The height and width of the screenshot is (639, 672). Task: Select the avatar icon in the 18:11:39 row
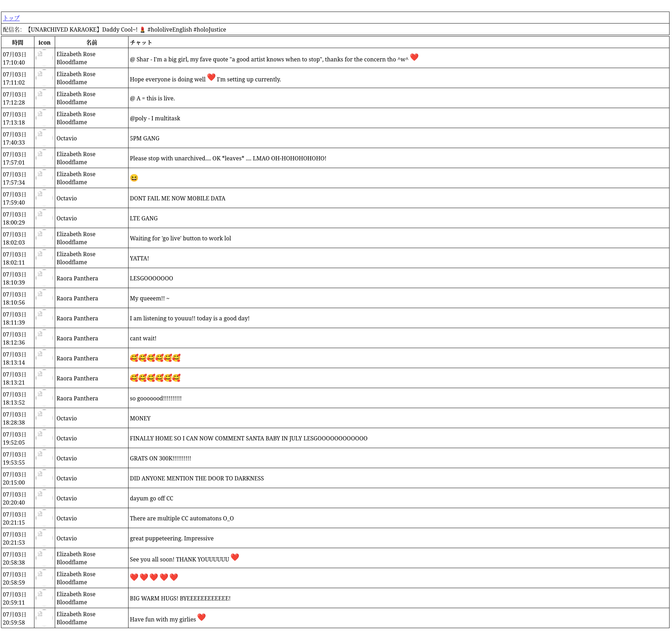click(x=44, y=318)
